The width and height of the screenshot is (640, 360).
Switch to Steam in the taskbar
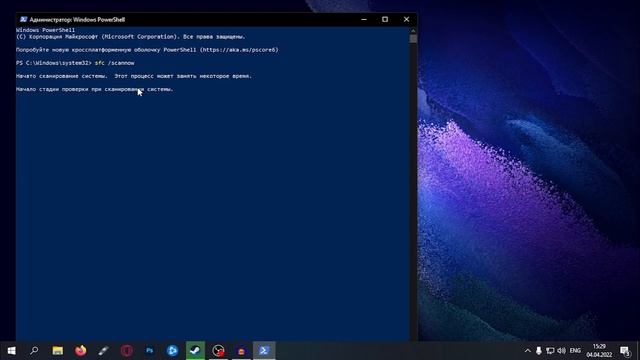195,351
